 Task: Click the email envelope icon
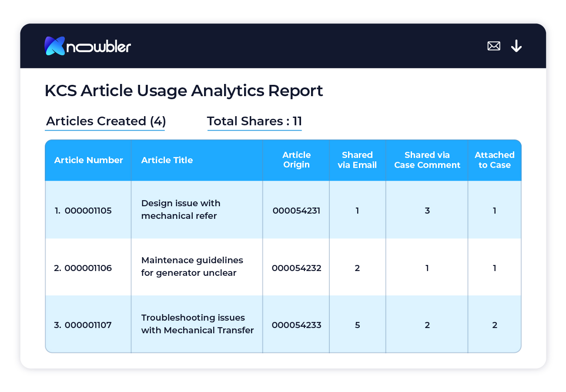point(494,46)
